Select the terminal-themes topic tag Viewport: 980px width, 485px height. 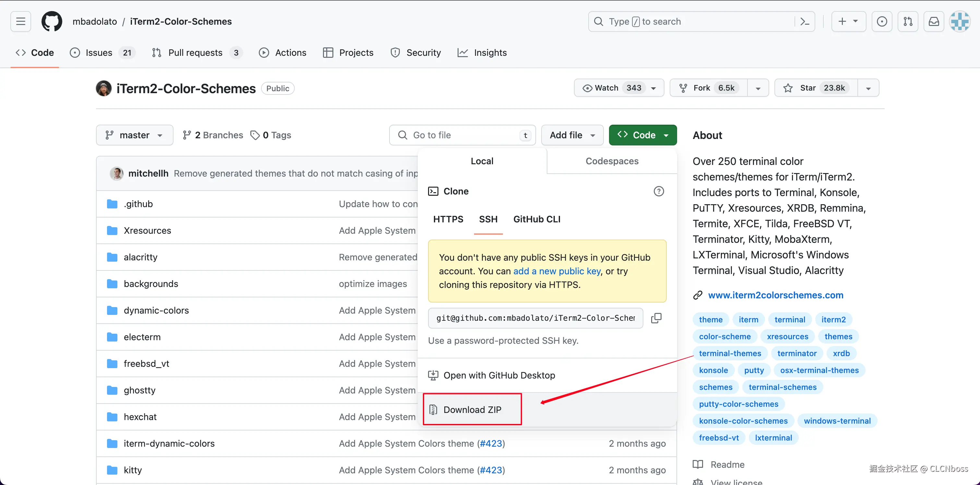click(730, 353)
